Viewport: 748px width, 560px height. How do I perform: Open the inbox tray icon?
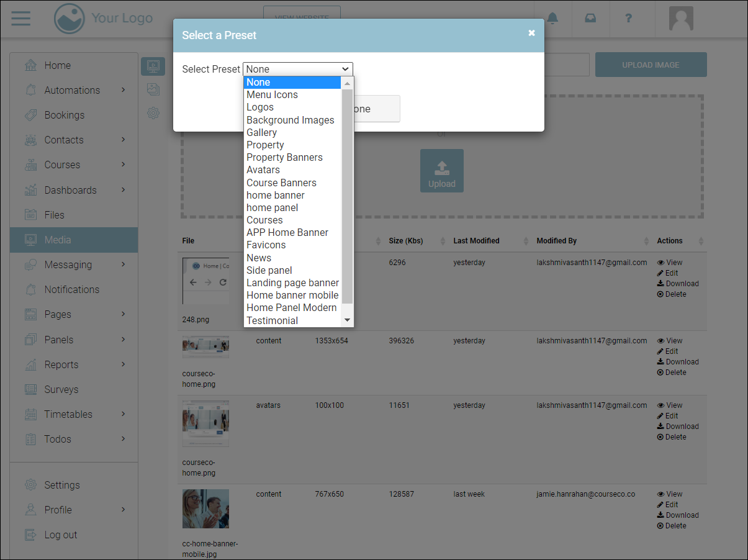tap(590, 18)
